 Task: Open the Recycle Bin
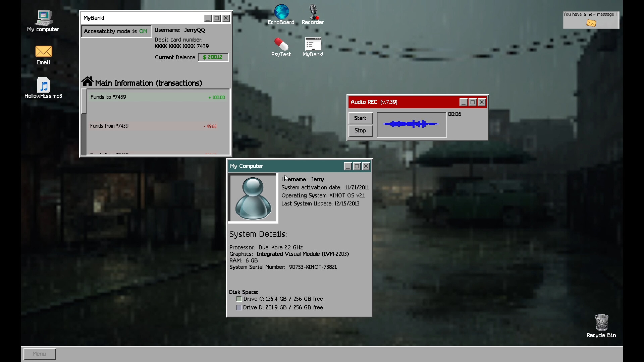coord(601,322)
